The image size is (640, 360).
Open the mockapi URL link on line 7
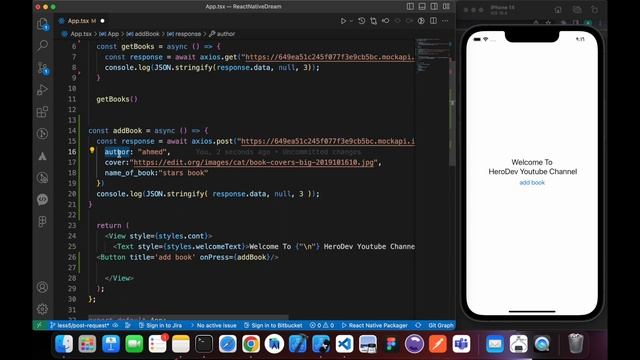[x=330, y=57]
